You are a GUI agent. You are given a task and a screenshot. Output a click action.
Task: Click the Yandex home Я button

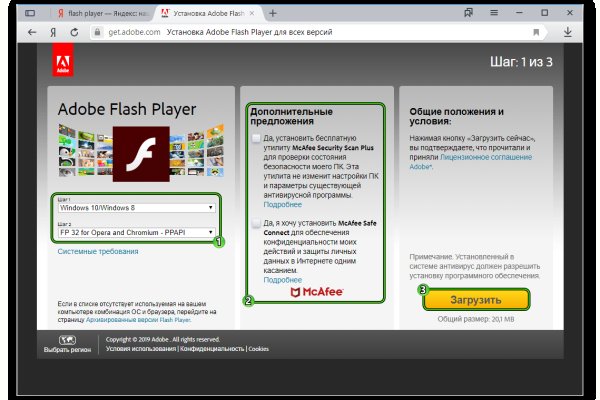click(x=55, y=32)
